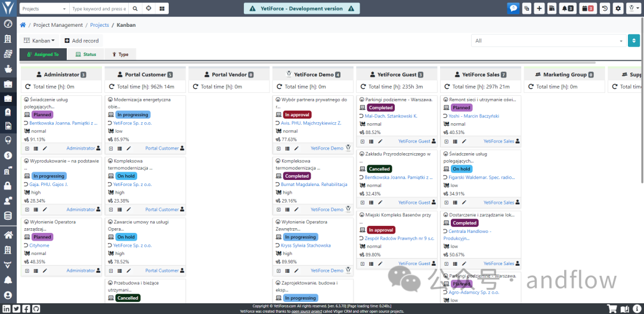Screen dimensions: 644x314
Task: Click the YetiForce logo in top-left corner
Action: click(8, 8)
